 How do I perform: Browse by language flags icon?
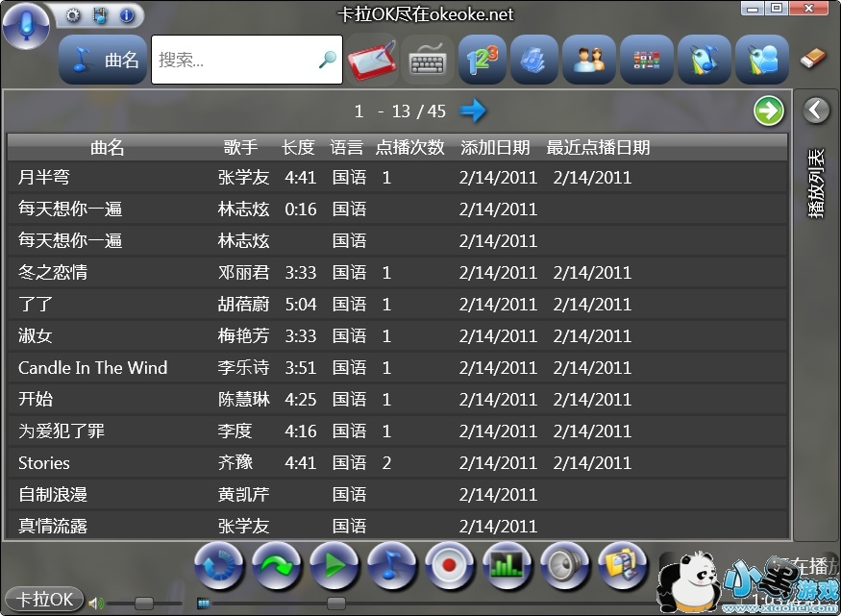646,60
